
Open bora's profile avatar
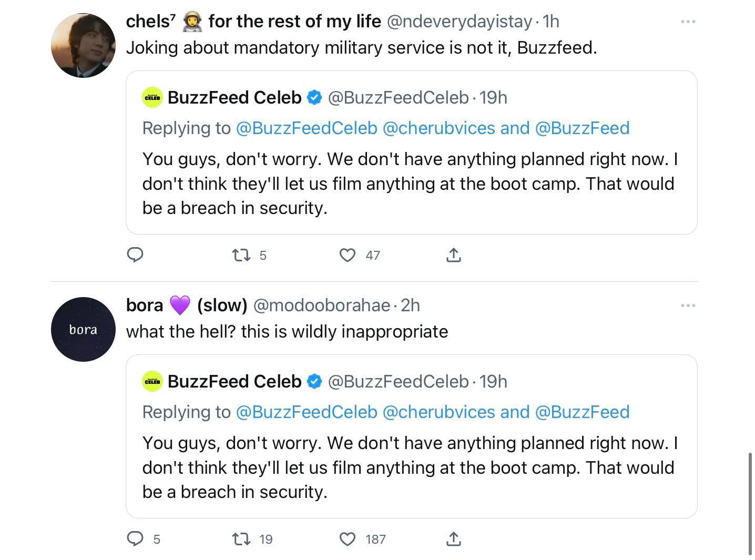83,330
